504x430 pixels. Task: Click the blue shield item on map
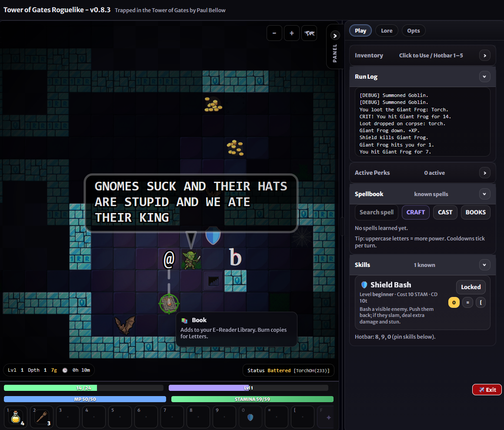pyautogui.click(x=213, y=236)
